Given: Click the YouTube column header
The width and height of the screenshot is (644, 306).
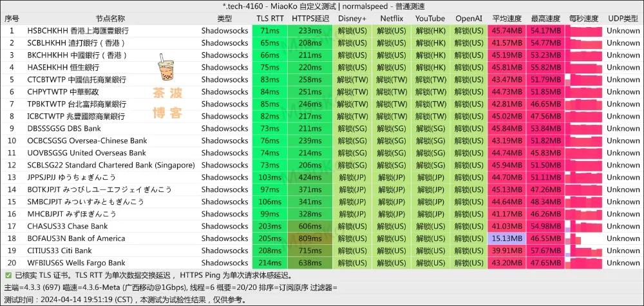Looking at the screenshot, I should [x=430, y=19].
